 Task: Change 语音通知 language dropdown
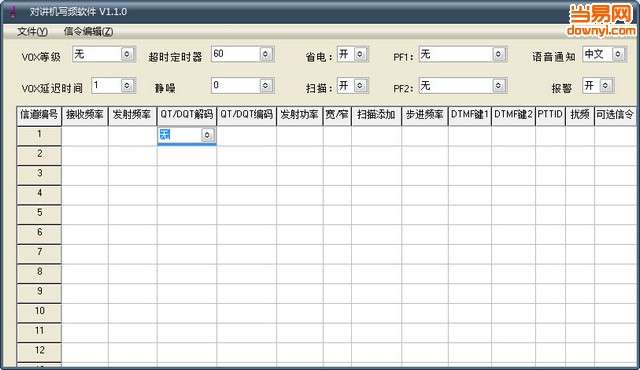pyautogui.click(x=618, y=54)
